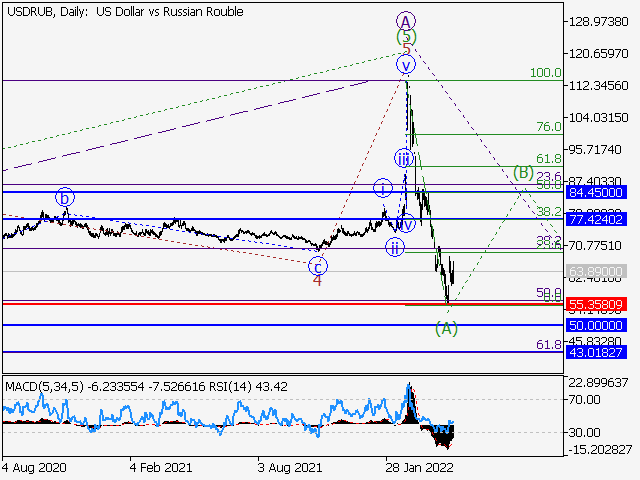Select the green 38.2 Fibonacci level label

[x=549, y=211]
